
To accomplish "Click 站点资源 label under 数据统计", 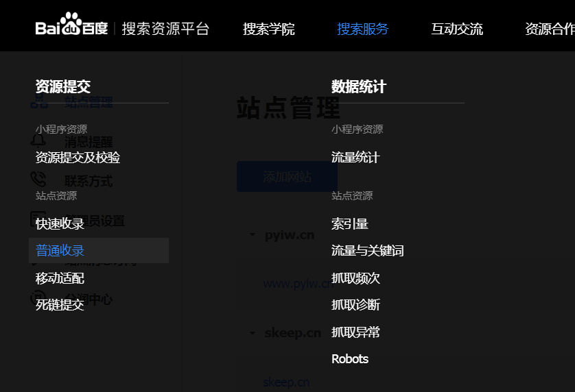I will [352, 195].
